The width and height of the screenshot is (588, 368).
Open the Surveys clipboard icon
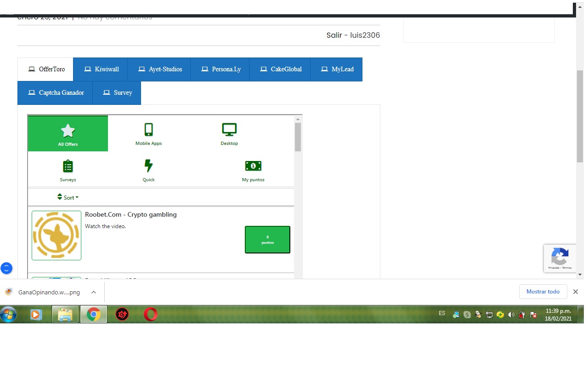[68, 166]
